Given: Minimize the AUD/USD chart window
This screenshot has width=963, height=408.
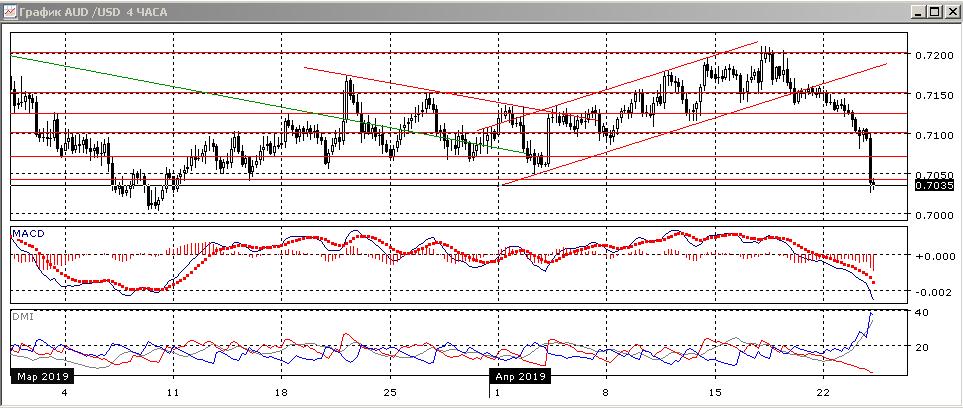Looking at the screenshot, I should pos(918,12).
